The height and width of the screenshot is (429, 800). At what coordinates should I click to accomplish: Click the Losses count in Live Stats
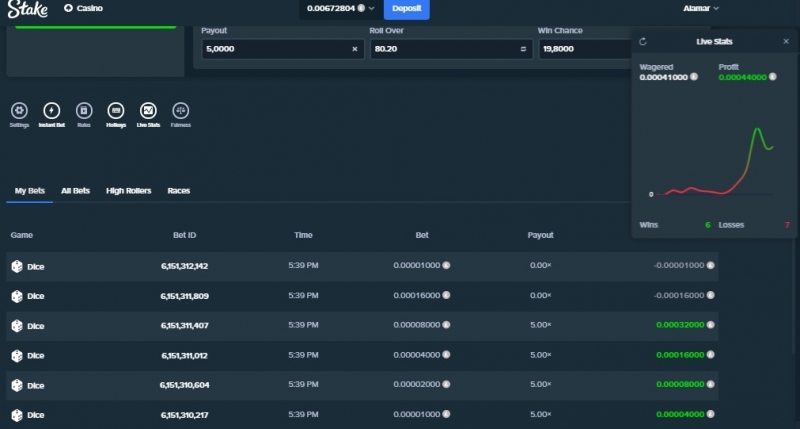click(x=787, y=225)
